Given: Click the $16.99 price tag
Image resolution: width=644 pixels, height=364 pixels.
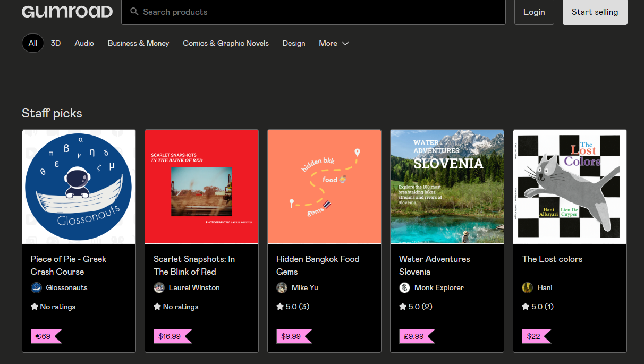Looking at the screenshot, I should [173, 336].
